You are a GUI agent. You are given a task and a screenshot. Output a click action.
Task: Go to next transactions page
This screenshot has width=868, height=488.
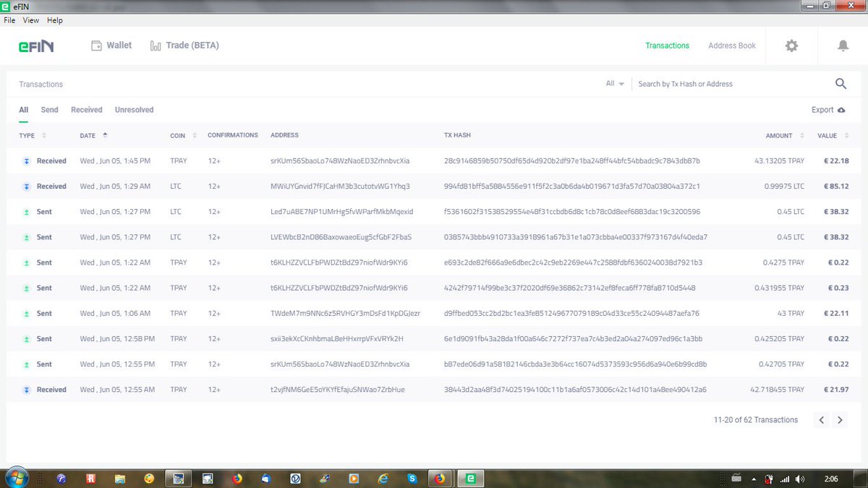840,419
